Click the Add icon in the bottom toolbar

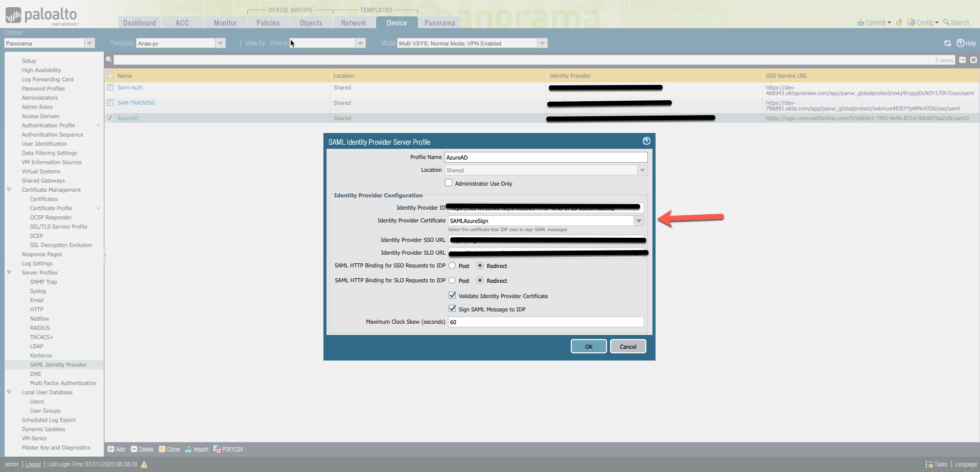pos(111,449)
